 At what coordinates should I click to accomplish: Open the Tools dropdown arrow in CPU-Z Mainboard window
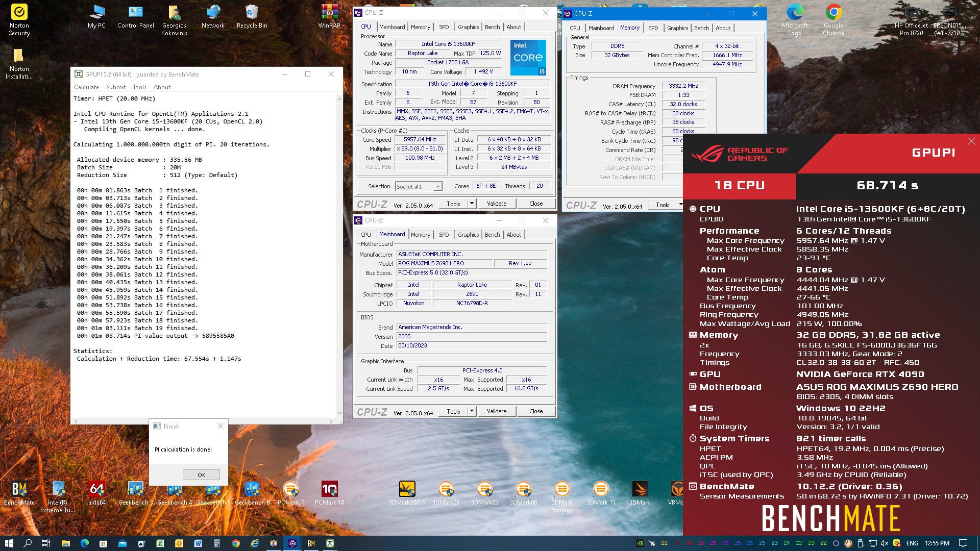tap(472, 411)
